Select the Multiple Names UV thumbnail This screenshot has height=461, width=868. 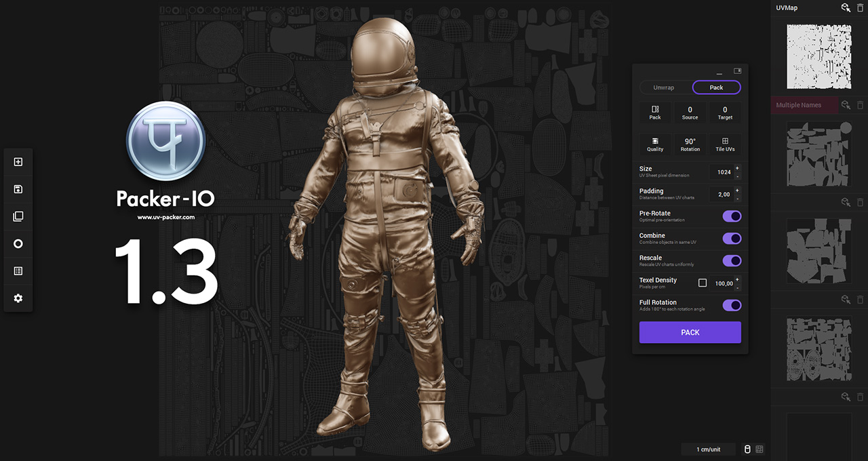tap(818, 154)
